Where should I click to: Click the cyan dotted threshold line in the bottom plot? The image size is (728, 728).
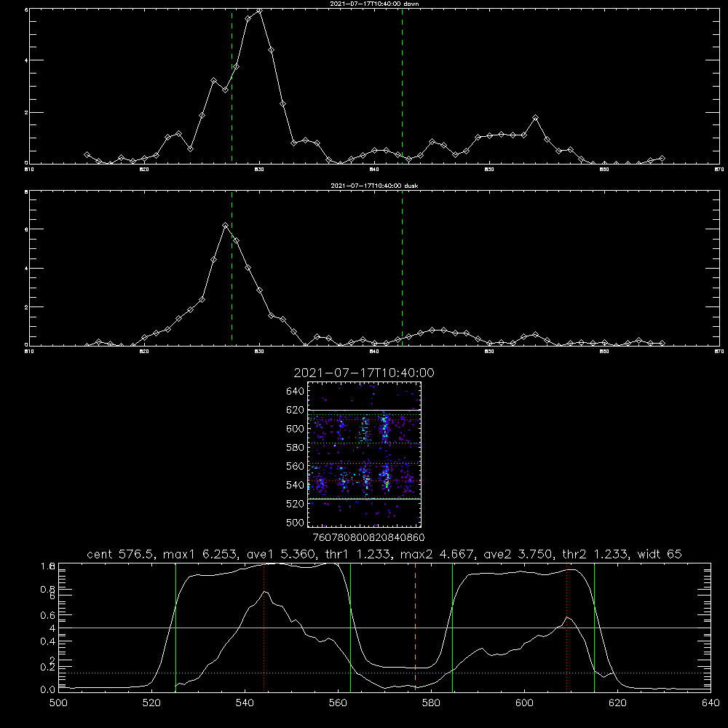(384, 673)
